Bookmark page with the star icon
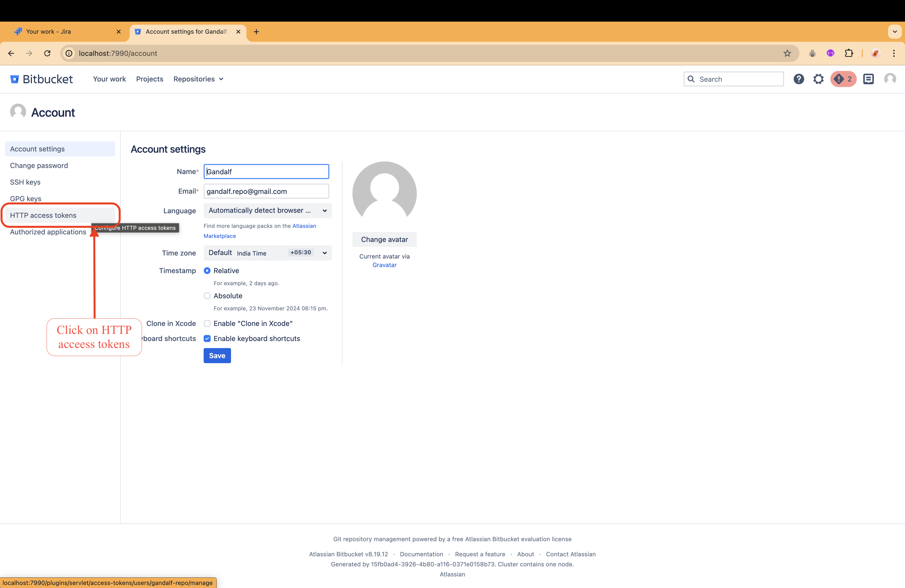This screenshot has height=588, width=905. [x=787, y=53]
